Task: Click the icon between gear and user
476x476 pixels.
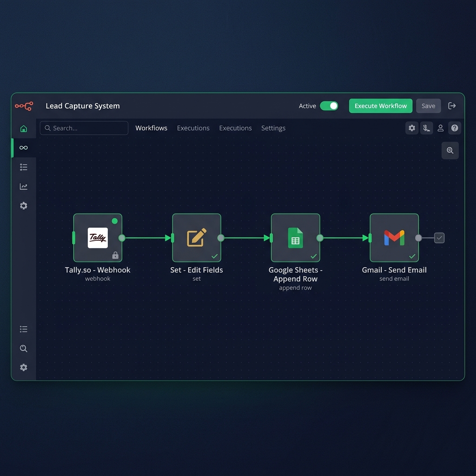Action: (x=426, y=128)
